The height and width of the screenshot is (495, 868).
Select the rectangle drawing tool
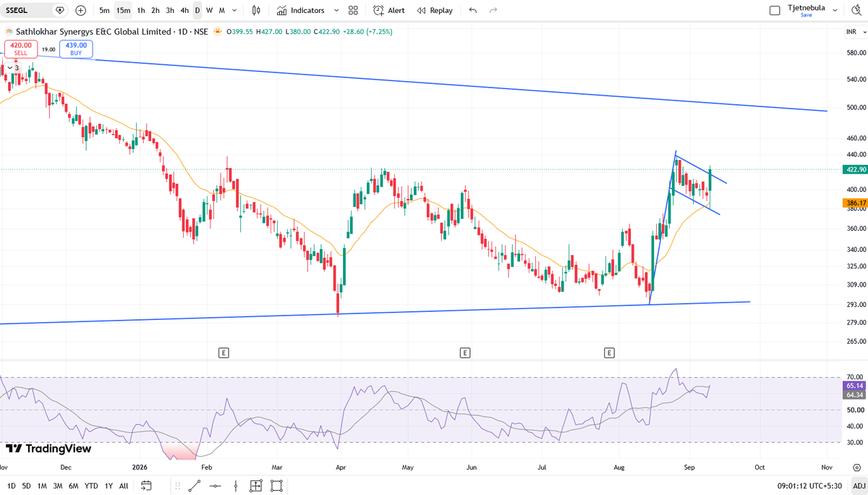click(276, 486)
